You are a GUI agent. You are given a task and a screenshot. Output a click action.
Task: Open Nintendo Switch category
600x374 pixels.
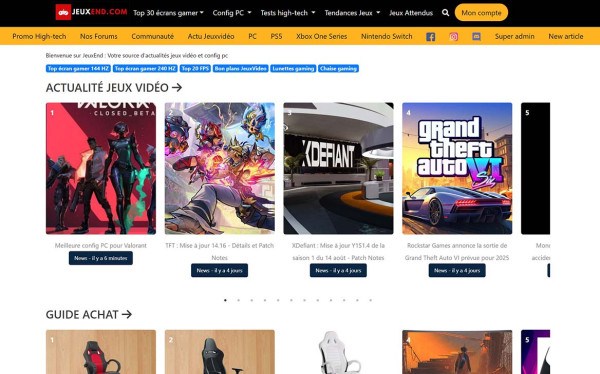click(386, 36)
